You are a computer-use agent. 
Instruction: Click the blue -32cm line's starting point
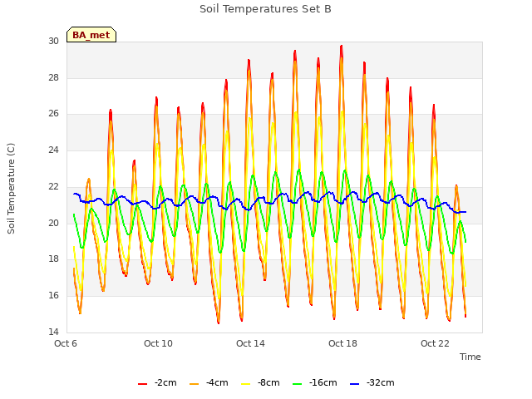74,194
